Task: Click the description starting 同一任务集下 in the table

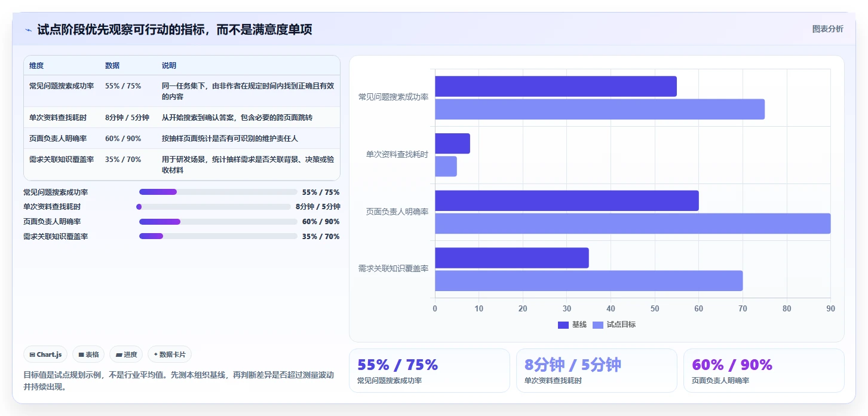Action: (x=248, y=91)
